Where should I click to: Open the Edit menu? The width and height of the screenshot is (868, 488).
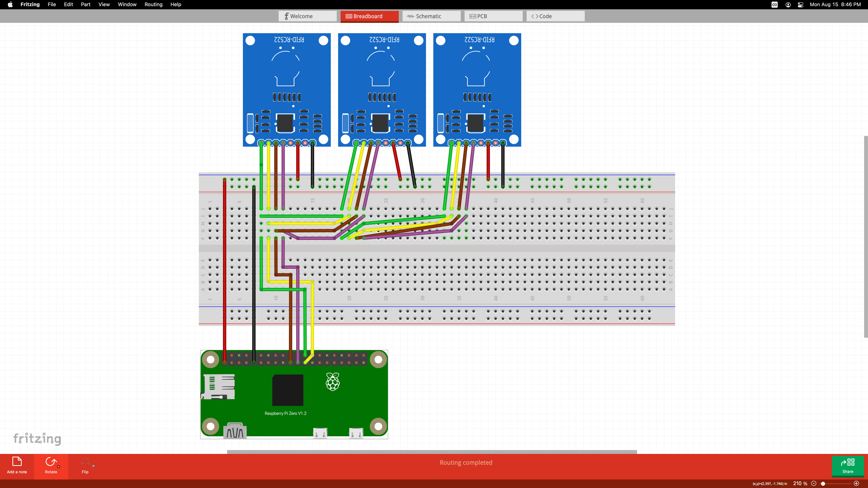tap(68, 4)
